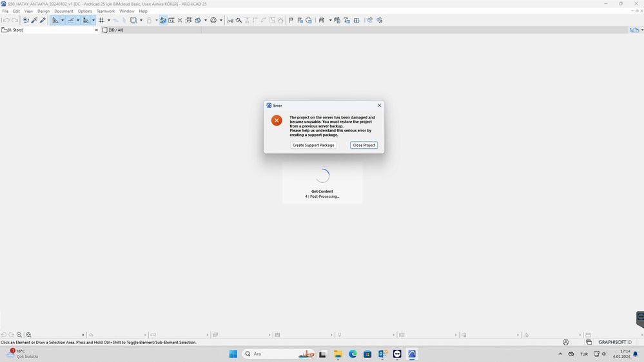Click the zoom in magnifier icon
Viewport: 644px width, 362px height.
point(19,335)
